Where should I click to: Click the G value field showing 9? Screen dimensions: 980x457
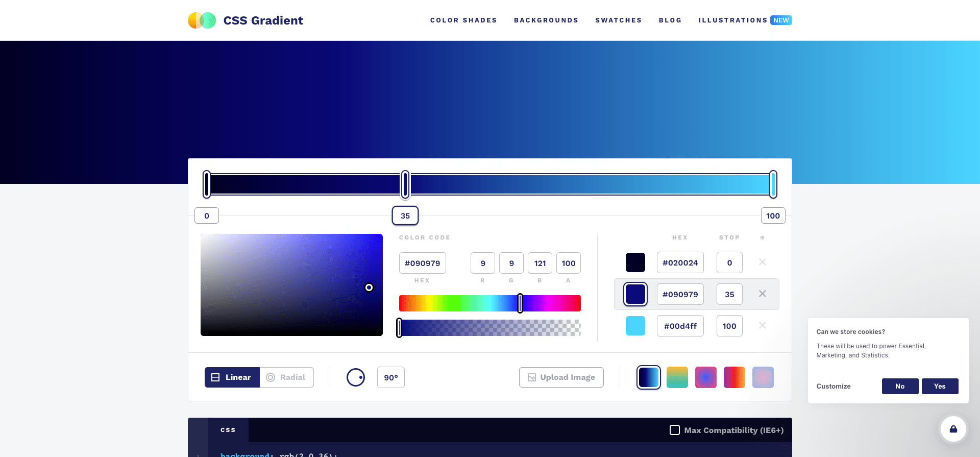click(x=511, y=263)
